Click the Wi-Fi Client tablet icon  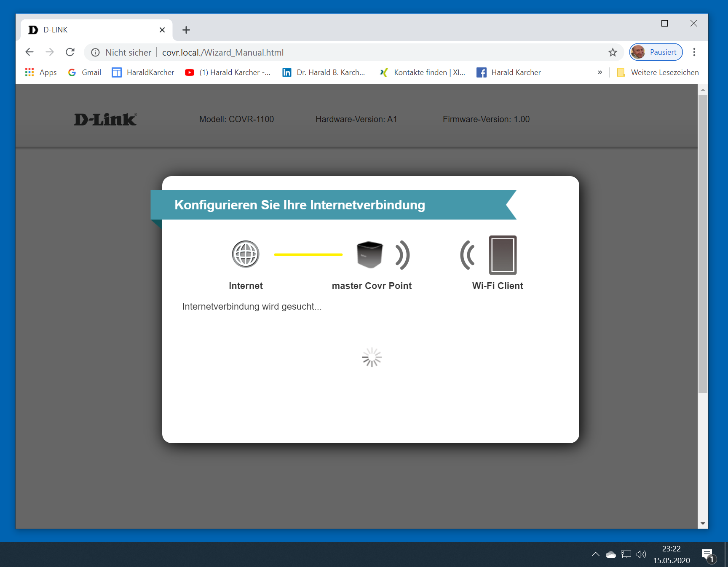click(x=503, y=255)
